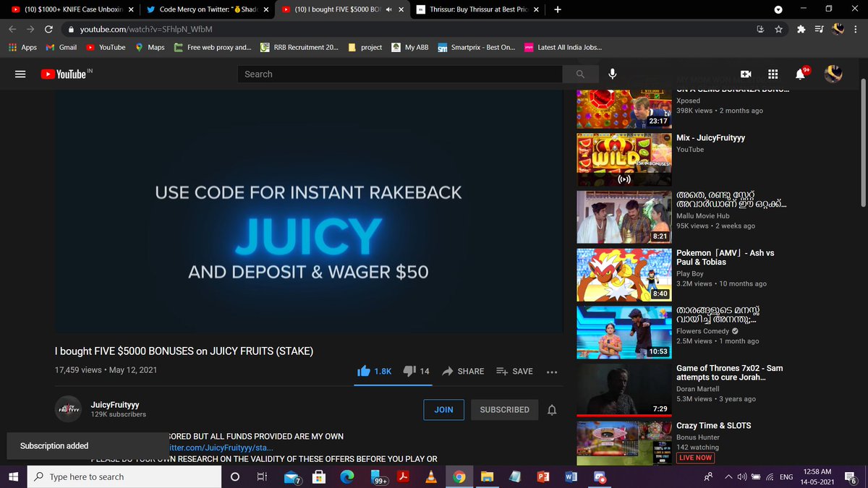Open Chrome extensions puzzle icon
Screen dimensions: 868x488
pyautogui.click(x=801, y=30)
